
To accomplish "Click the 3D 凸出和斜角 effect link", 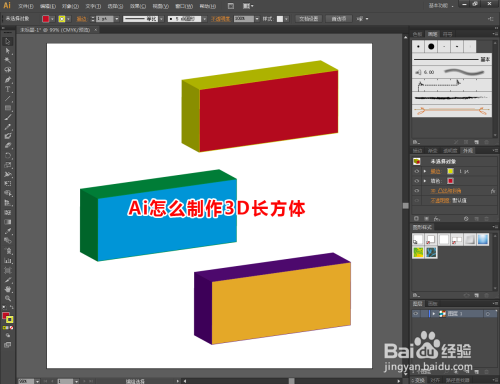I will (446, 191).
